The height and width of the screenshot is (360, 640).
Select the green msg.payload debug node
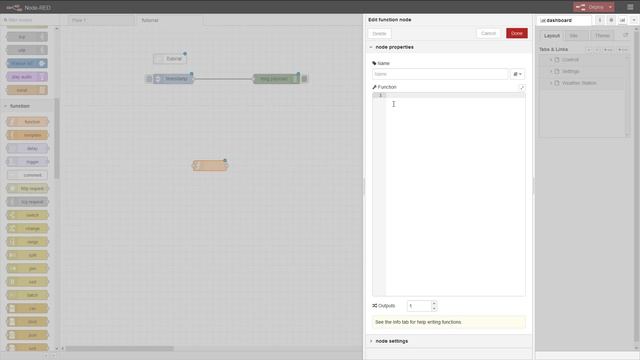276,79
